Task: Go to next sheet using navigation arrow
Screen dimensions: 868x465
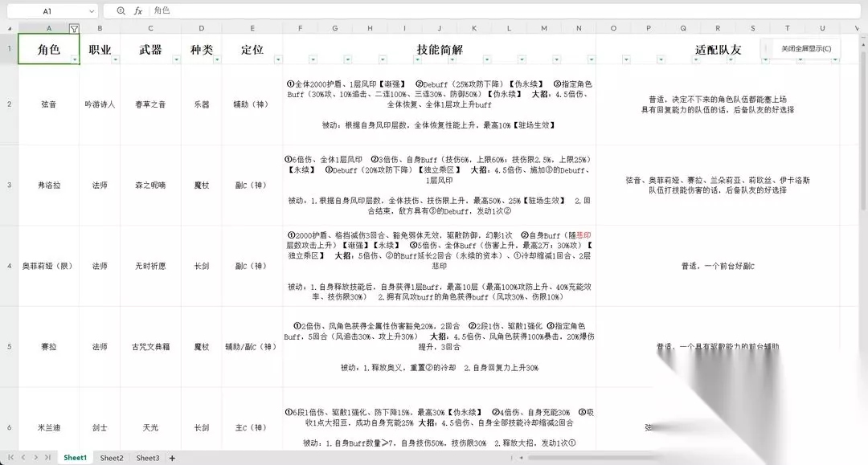Action: tap(35, 457)
